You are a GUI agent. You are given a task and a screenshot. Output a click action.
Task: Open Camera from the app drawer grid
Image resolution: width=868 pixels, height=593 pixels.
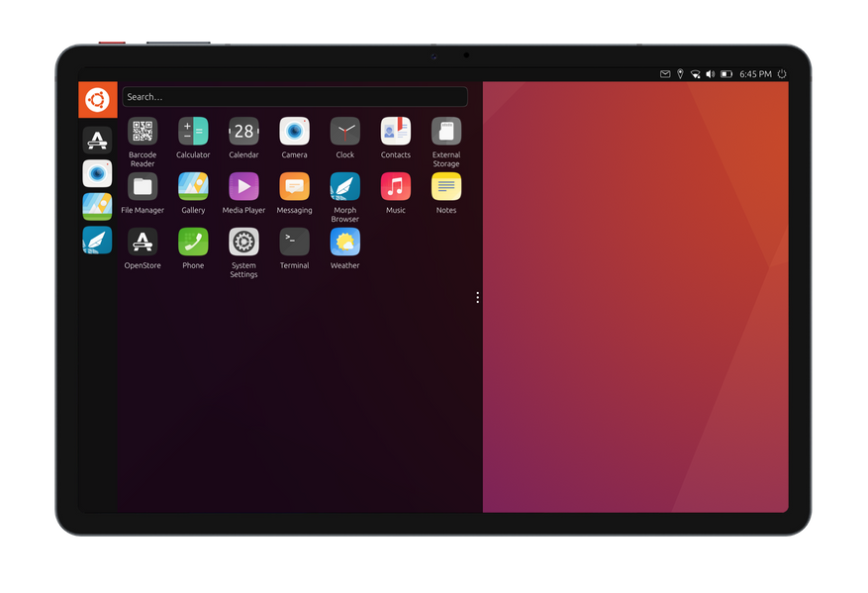pyautogui.click(x=295, y=132)
